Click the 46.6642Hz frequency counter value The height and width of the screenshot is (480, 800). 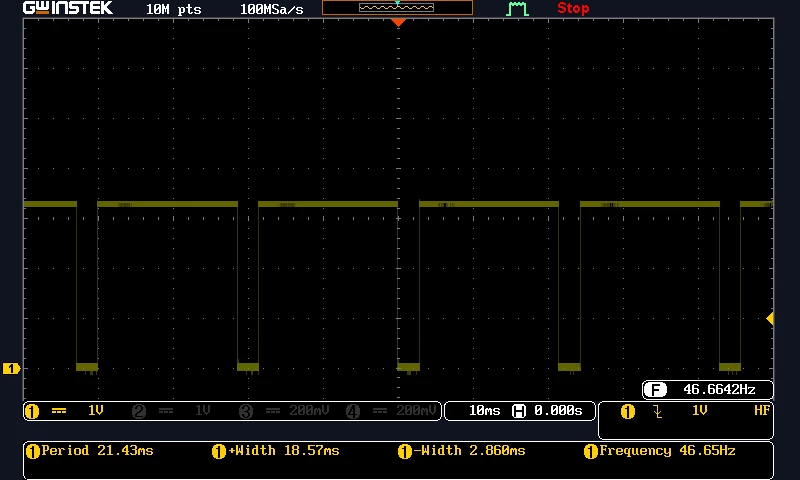click(719, 390)
